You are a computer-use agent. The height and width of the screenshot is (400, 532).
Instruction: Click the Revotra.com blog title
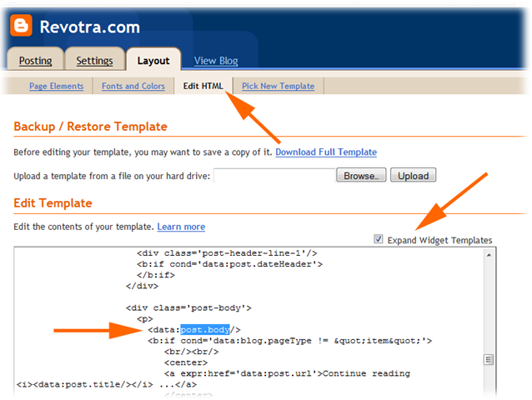click(x=89, y=27)
